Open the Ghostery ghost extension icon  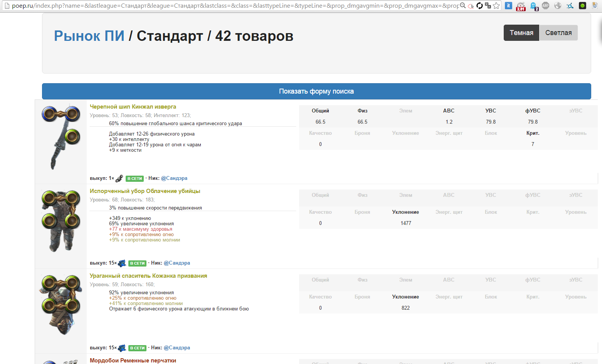click(534, 6)
